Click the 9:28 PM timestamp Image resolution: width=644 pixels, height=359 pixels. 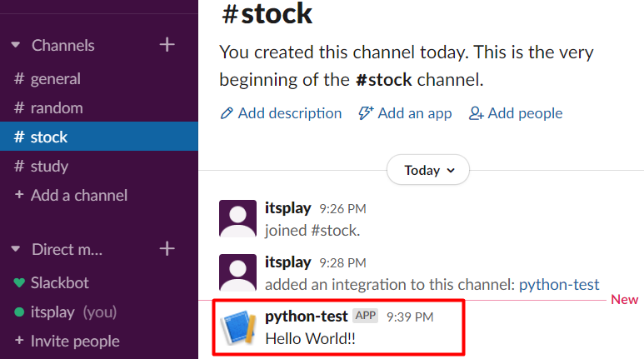coord(342,263)
